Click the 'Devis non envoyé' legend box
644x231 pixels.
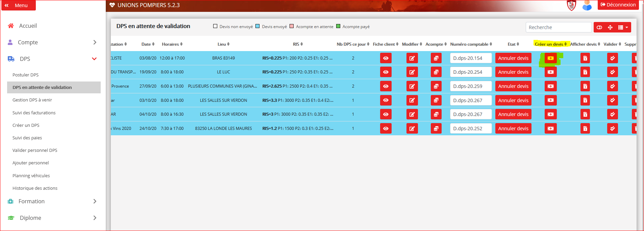(215, 26)
